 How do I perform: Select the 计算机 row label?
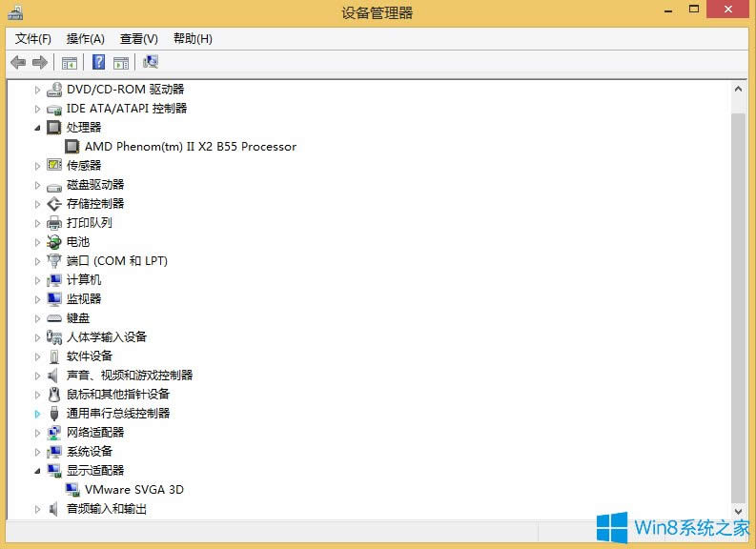[x=84, y=280]
